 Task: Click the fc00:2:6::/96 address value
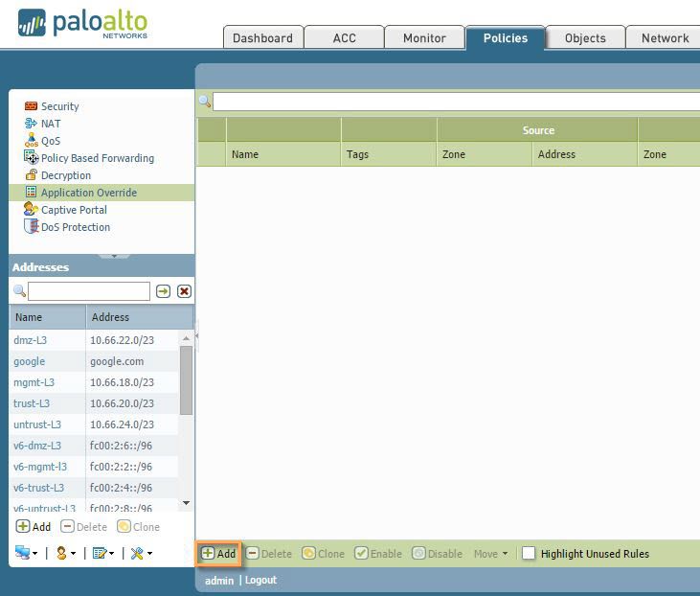[121, 446]
